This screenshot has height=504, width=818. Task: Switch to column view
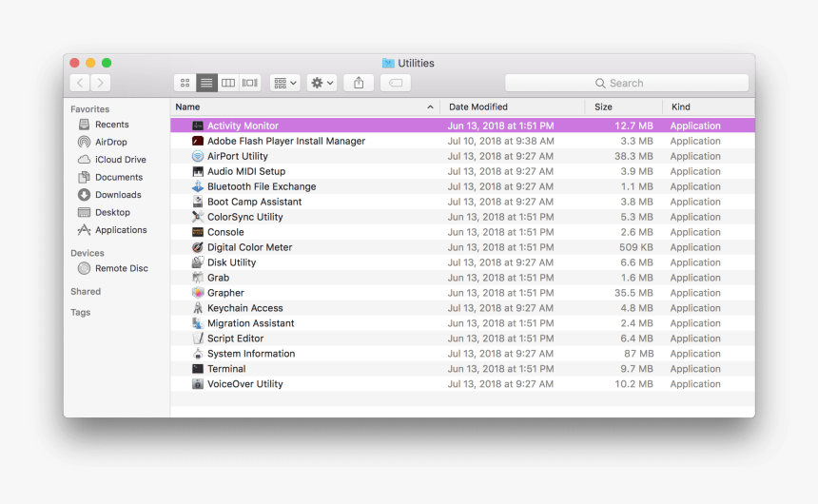click(228, 83)
